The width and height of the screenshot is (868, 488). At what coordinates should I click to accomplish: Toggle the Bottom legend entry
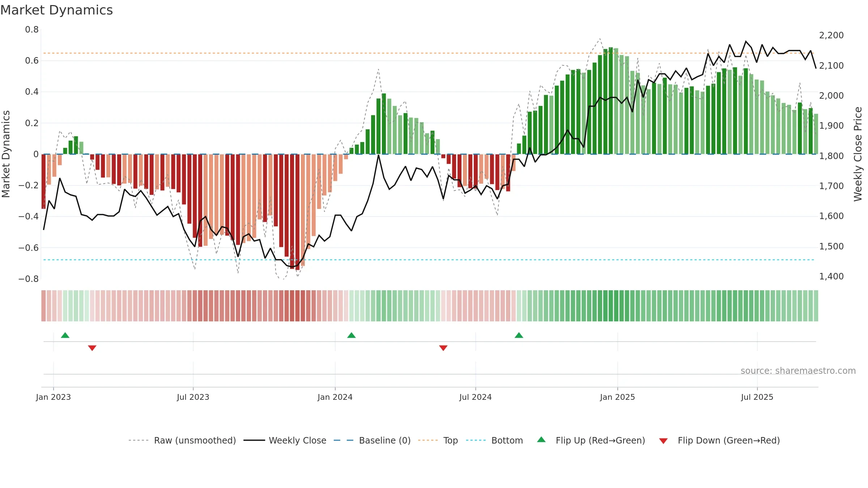click(x=494, y=440)
